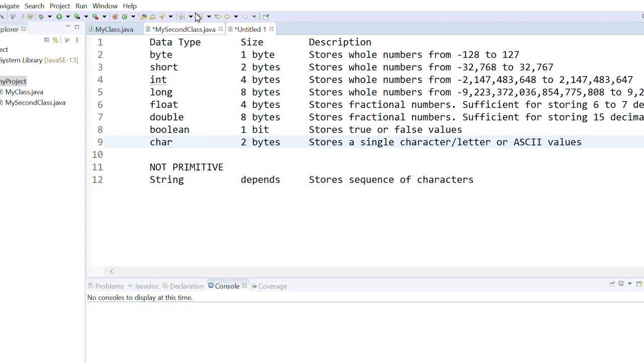The width and height of the screenshot is (644, 362).
Task: Open Package Explorer view menu dots
Action: (x=77, y=40)
